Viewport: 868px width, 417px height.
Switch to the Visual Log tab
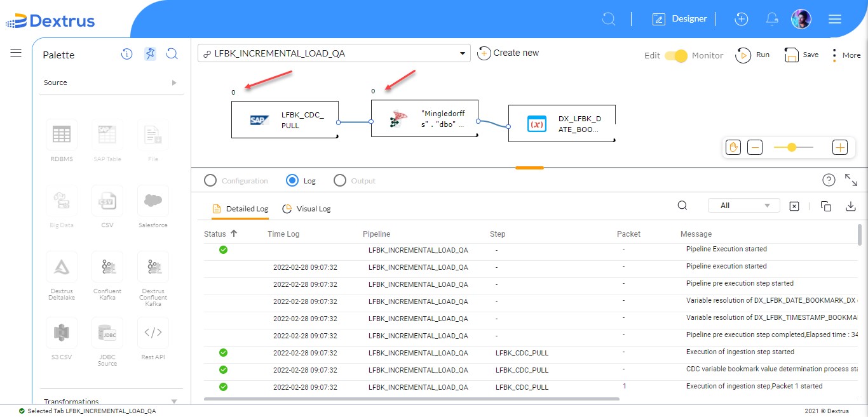point(306,209)
